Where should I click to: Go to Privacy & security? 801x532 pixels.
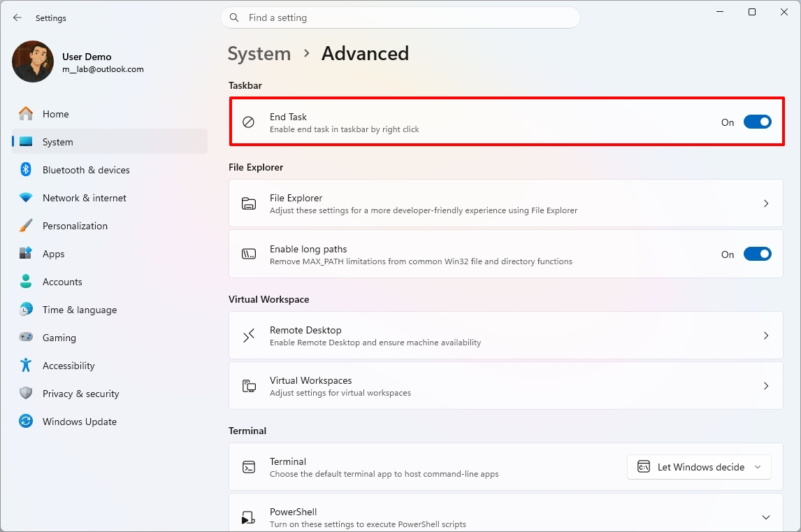(109, 394)
